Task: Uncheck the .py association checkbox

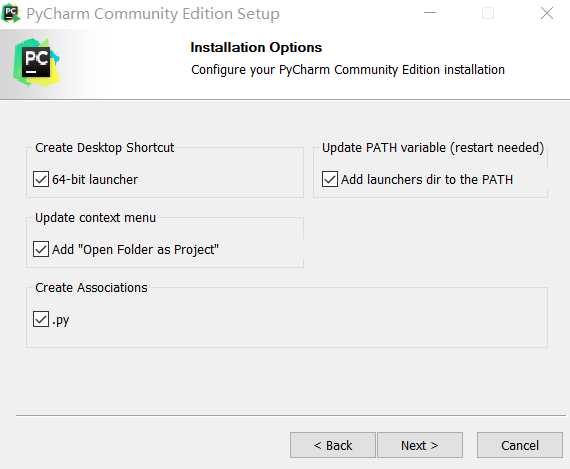Action: coord(41,319)
